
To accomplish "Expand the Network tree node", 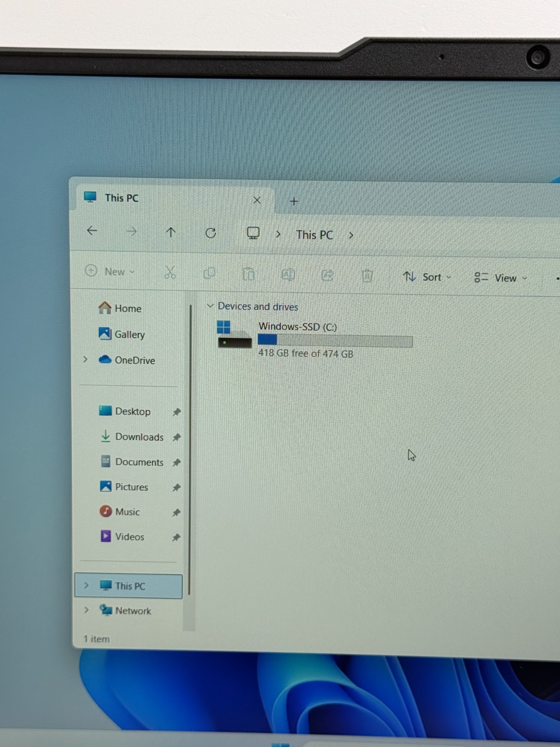I will 86,610.
